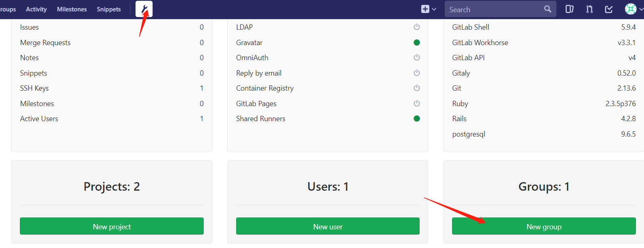Image resolution: width=644 pixels, height=248 pixels.
Task: Click the Gitaly component label
Action: click(461, 73)
